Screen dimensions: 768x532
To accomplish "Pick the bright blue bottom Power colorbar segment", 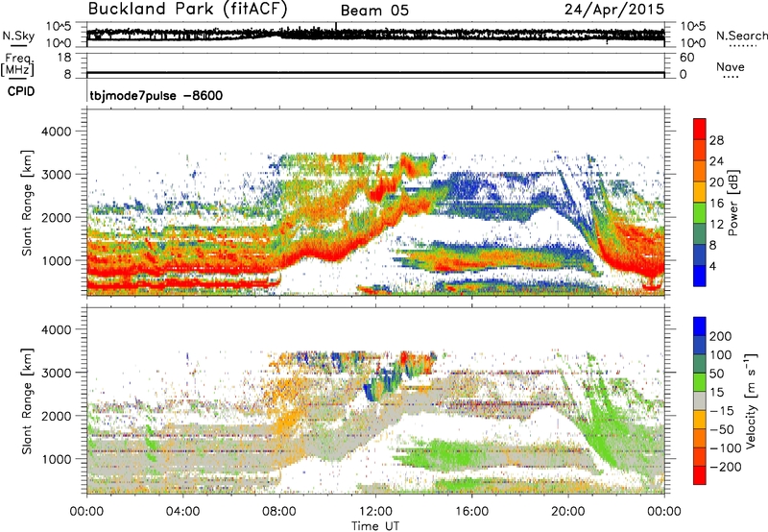I will [700, 276].
